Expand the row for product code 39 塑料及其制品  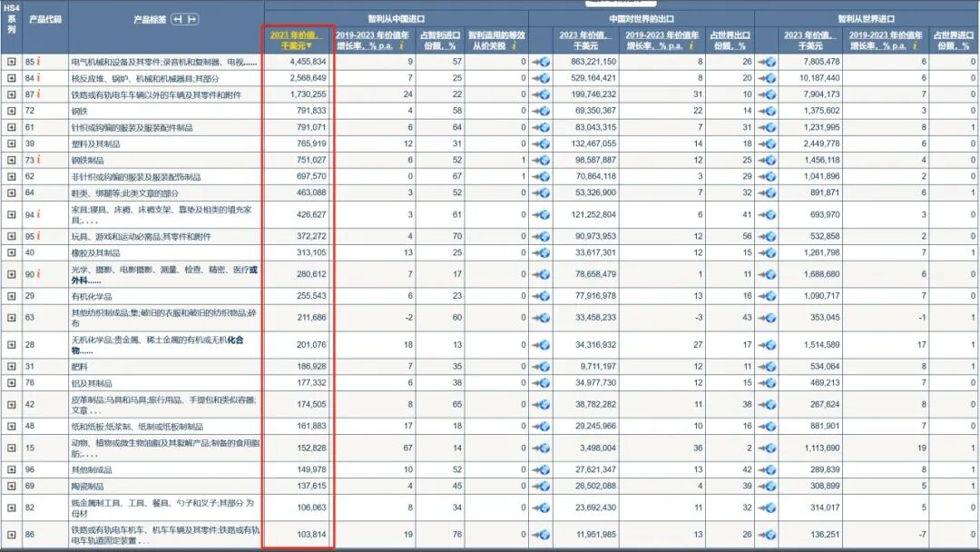11,143
